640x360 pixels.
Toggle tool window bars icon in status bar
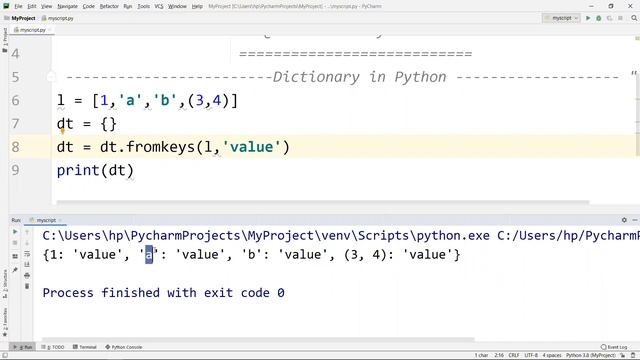point(4,356)
